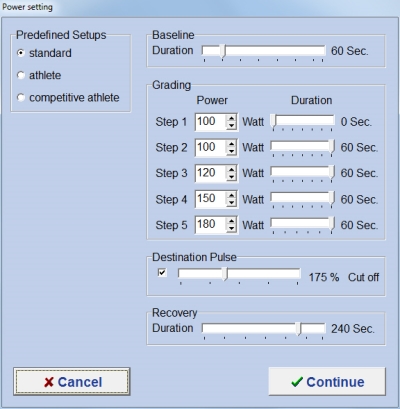400x409 pixels.
Task: Click the Step 3 duration slider thumb
Action: (x=331, y=174)
